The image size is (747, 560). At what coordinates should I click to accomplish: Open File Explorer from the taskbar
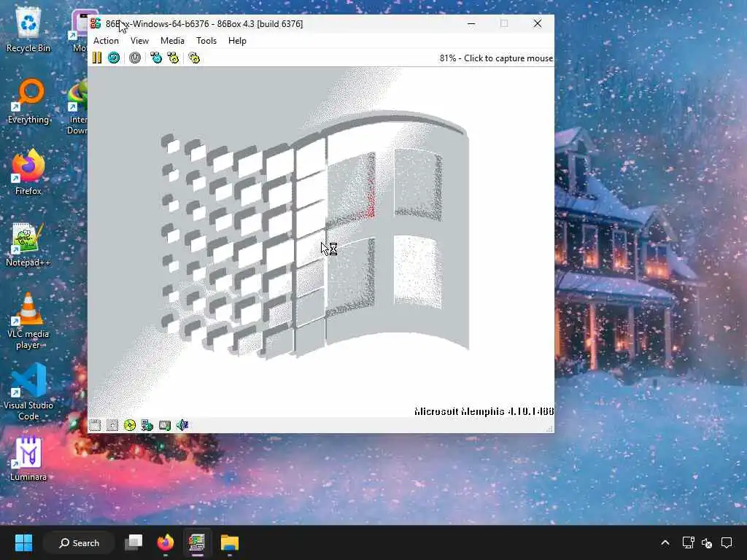click(229, 542)
